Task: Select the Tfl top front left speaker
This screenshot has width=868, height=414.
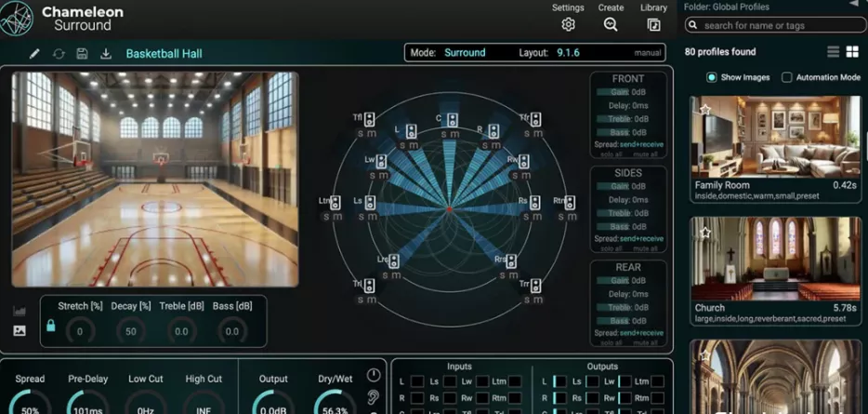Action: point(369,118)
